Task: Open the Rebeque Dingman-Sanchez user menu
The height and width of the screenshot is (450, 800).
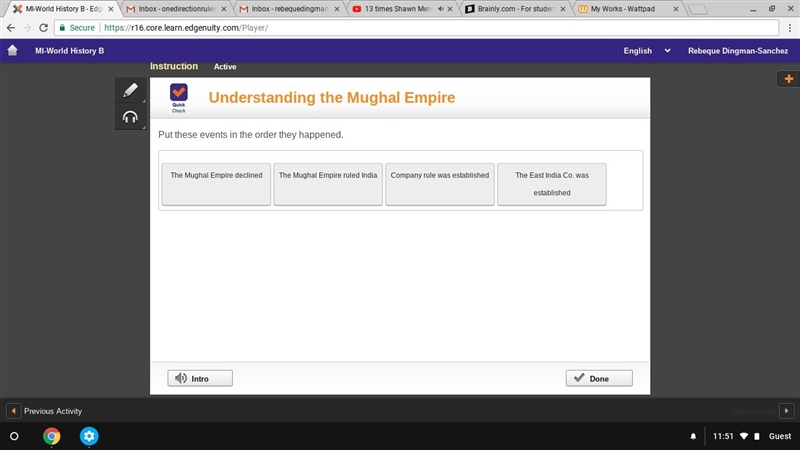Action: [x=738, y=51]
